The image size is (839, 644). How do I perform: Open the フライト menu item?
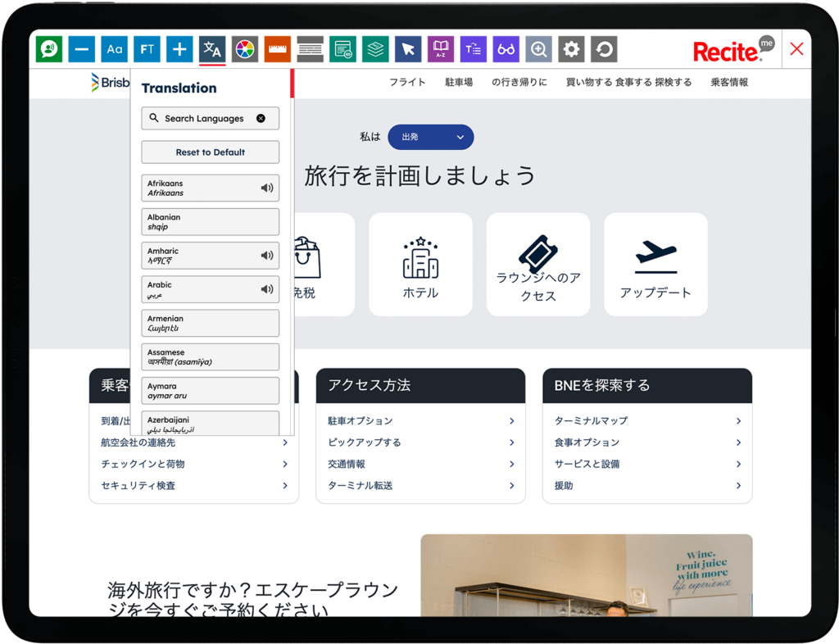(407, 82)
